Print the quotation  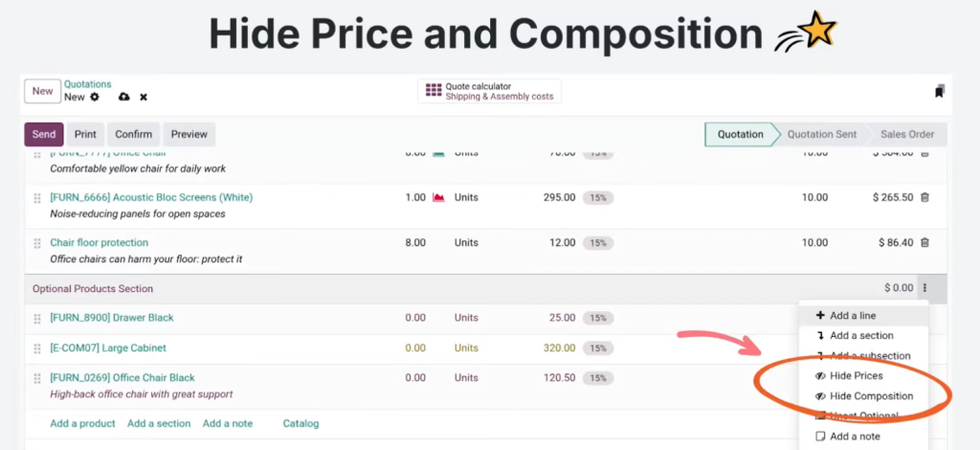(85, 134)
